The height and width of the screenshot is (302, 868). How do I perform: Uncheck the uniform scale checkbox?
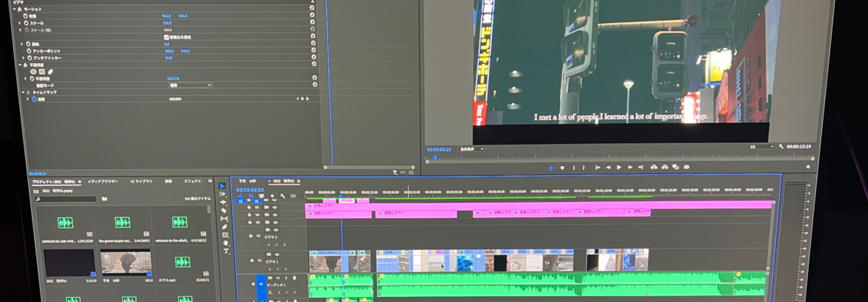(166, 37)
